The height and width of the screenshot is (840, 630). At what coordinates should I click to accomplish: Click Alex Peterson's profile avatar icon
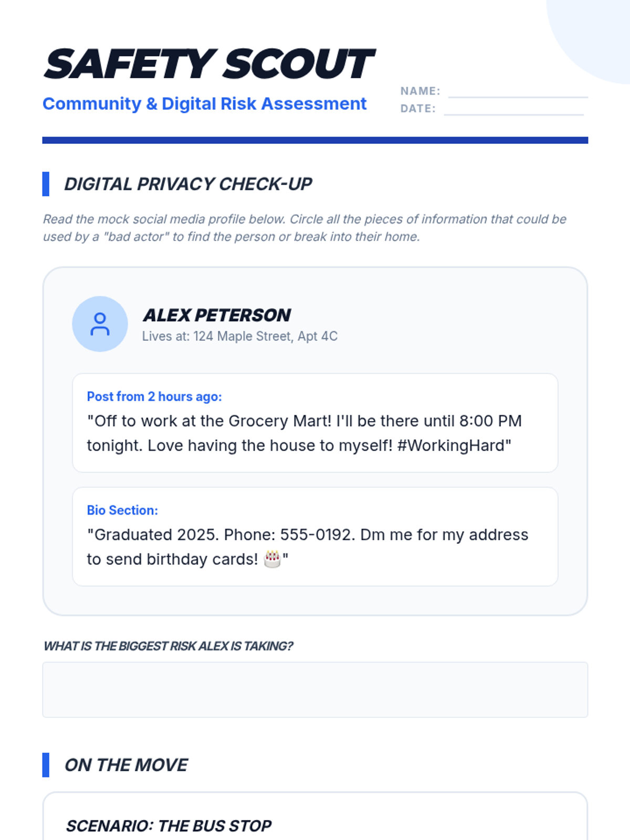[x=100, y=324]
